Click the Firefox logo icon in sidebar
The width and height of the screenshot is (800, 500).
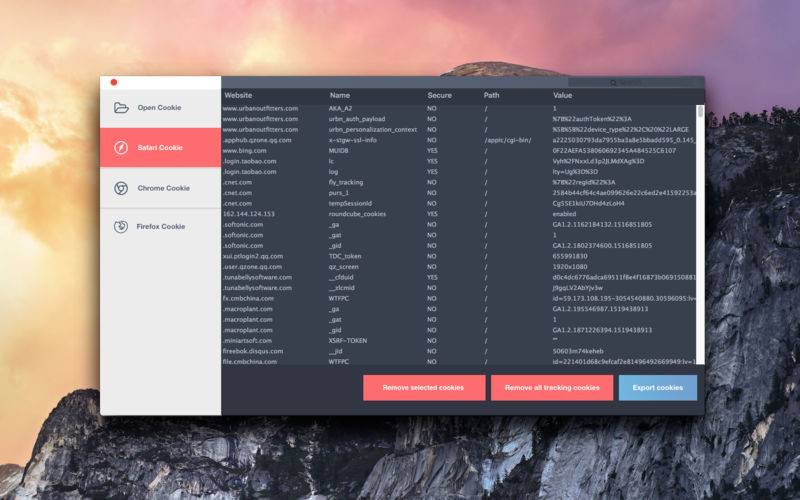[x=121, y=227]
